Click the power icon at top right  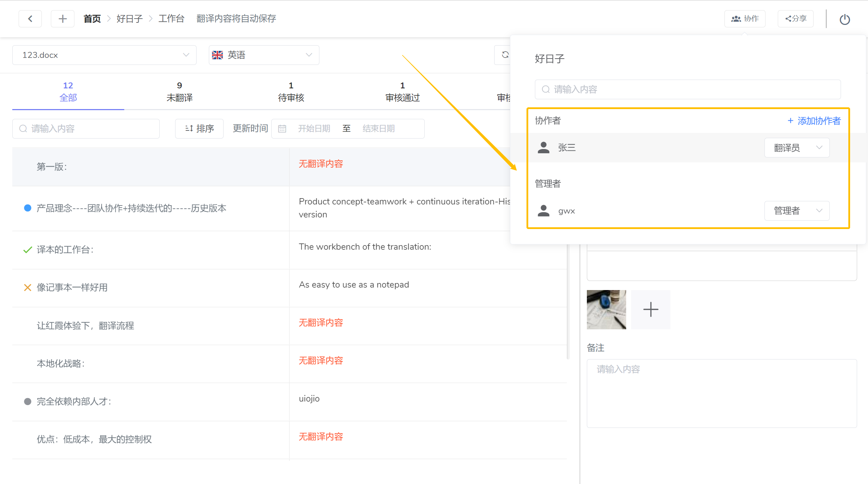click(x=844, y=19)
